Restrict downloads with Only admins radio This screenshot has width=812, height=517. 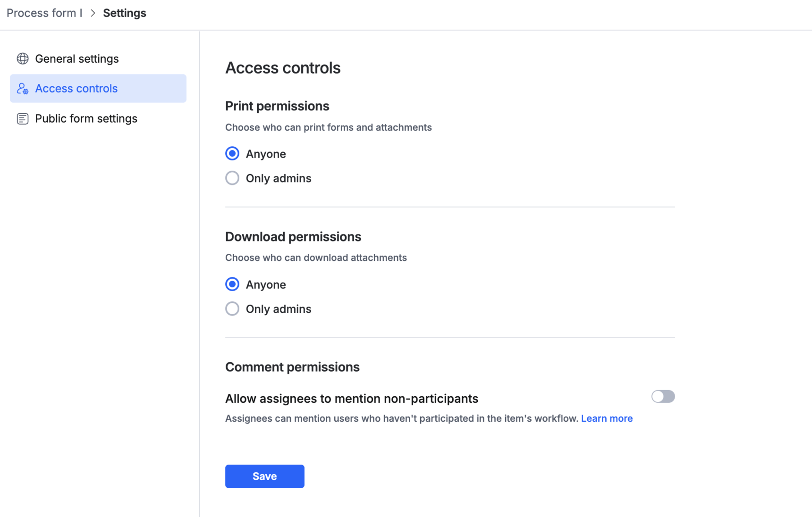232,309
